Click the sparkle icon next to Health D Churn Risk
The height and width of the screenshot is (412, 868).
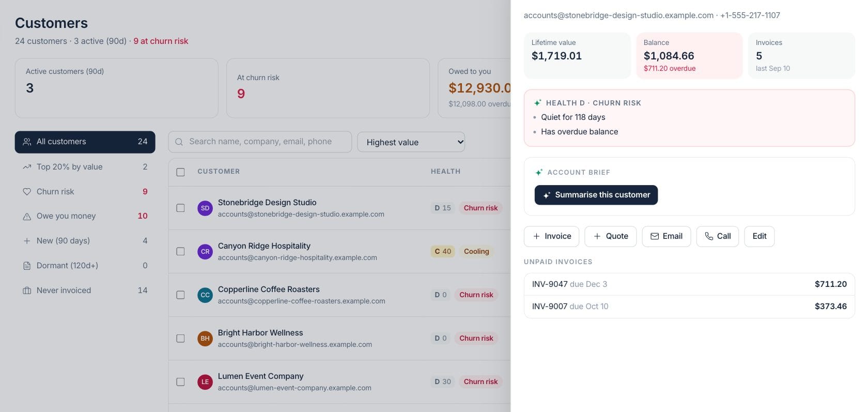538,103
